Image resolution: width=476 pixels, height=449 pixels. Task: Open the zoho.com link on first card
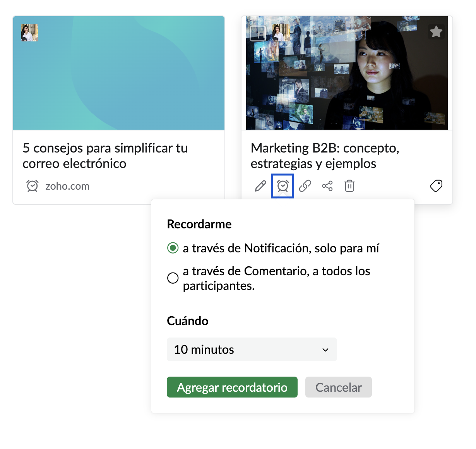(67, 186)
